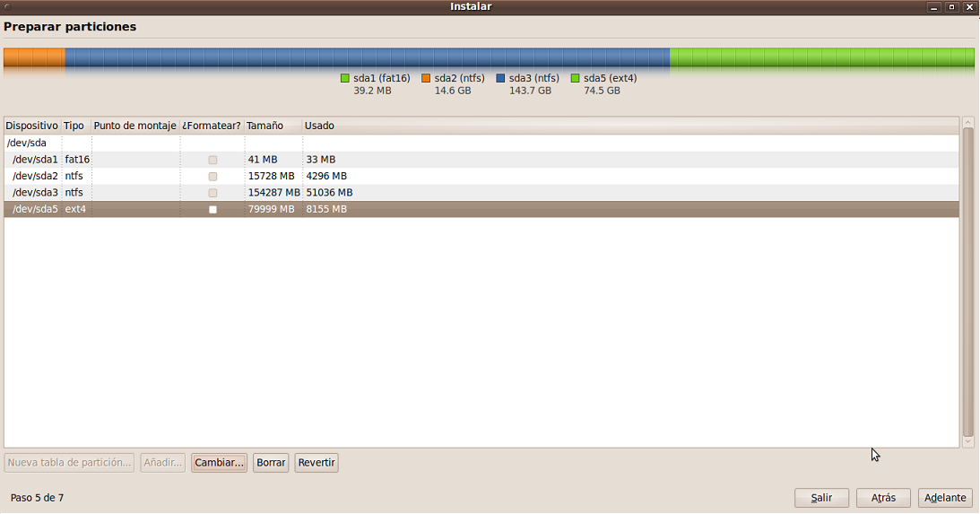This screenshot has height=514, width=980.
Task: Maximize the Instalar window
Action: click(x=952, y=7)
